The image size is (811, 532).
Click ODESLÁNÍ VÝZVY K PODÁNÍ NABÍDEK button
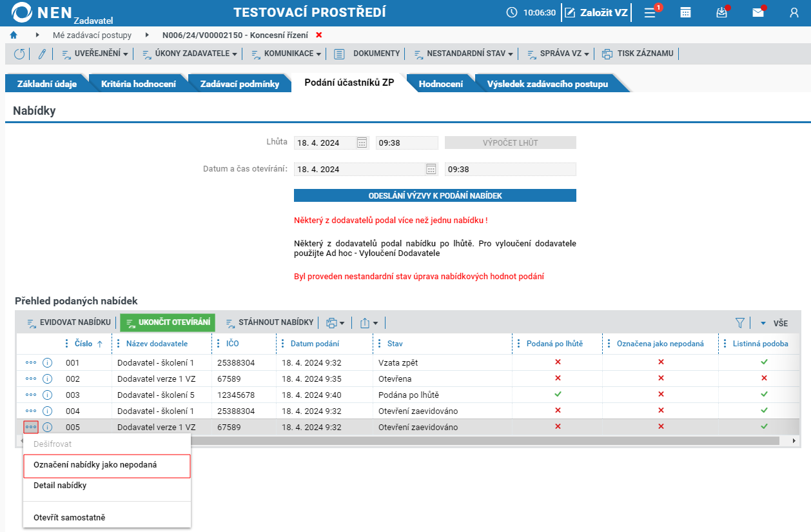(435, 195)
